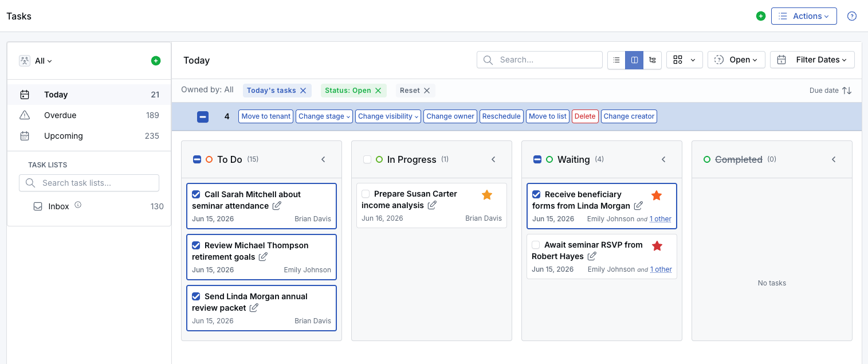Open 1 other link on Receive beneficiary task
Viewport: 868px width, 364px height.
click(661, 219)
